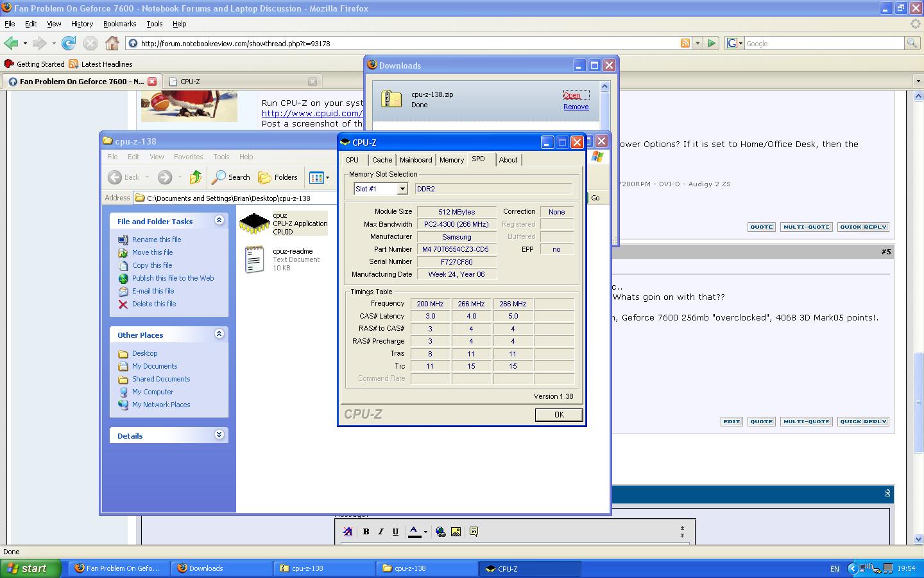Open Slot #1 memory slot dropdown

coord(402,189)
